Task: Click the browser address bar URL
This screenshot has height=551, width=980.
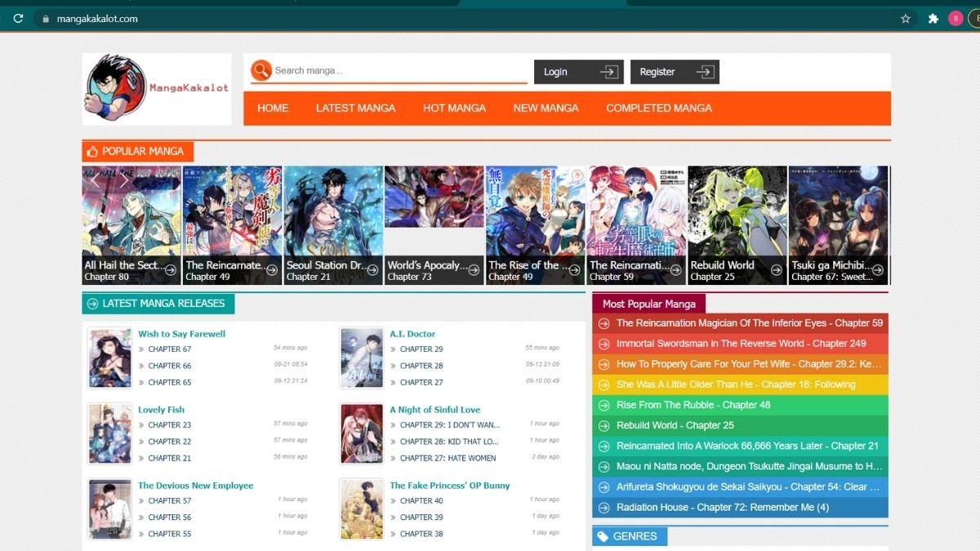Action: (97, 18)
